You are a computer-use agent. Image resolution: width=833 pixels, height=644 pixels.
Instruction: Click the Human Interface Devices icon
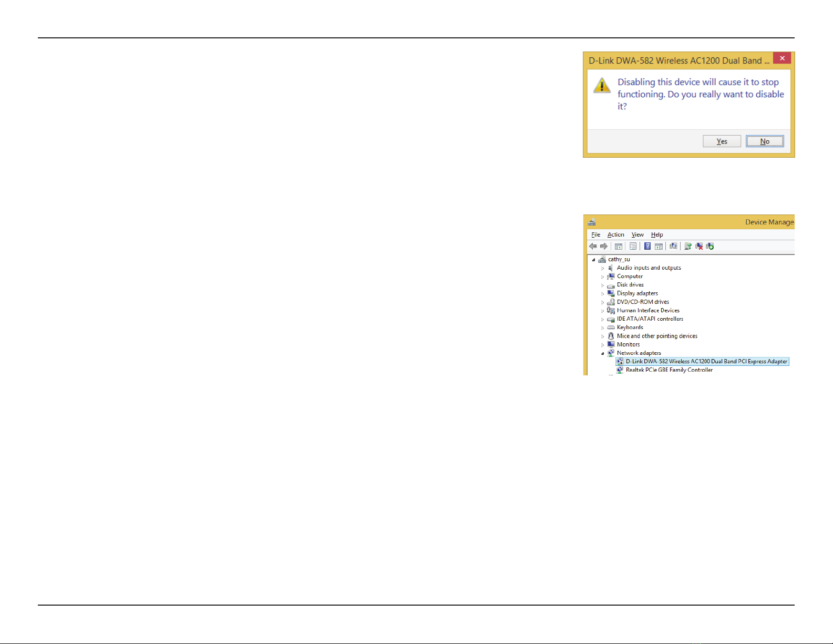[x=611, y=310]
